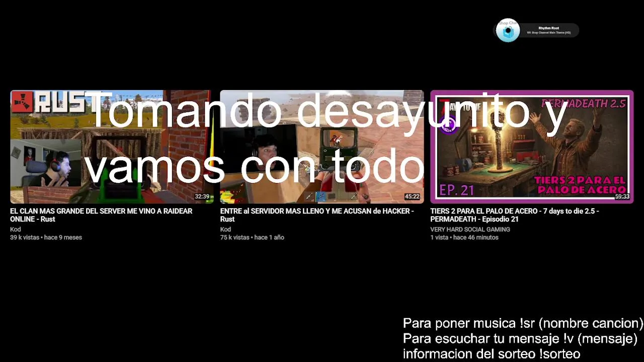Open Kod channel under the raid video
Screen dimensions: 644x362
click(x=16, y=229)
